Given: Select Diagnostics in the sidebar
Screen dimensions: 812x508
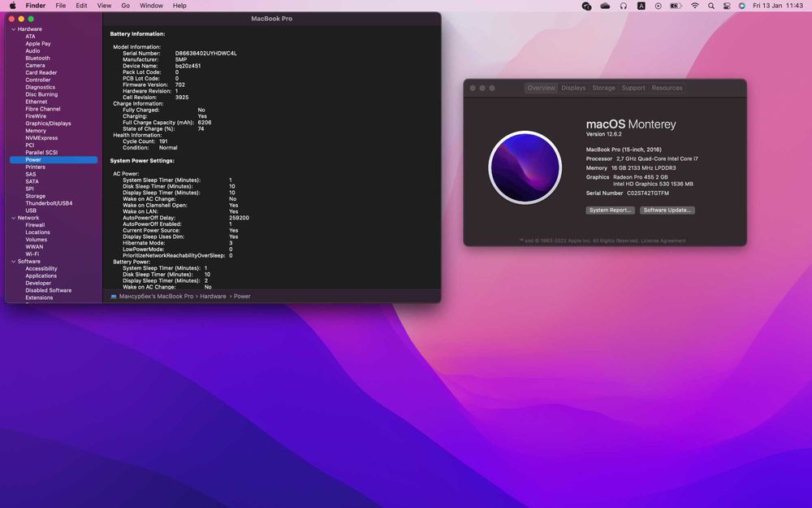Looking at the screenshot, I should tap(40, 87).
